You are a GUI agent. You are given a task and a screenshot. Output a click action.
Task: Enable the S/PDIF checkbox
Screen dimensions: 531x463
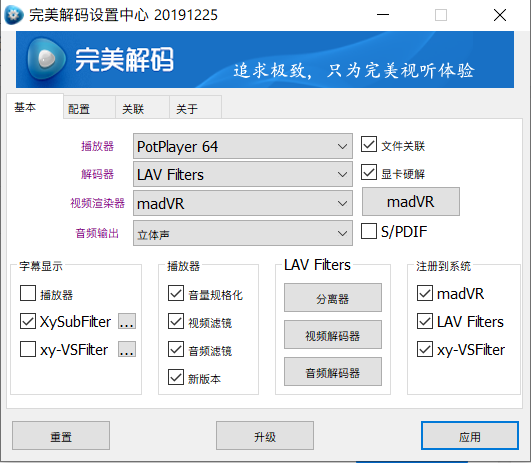369,231
